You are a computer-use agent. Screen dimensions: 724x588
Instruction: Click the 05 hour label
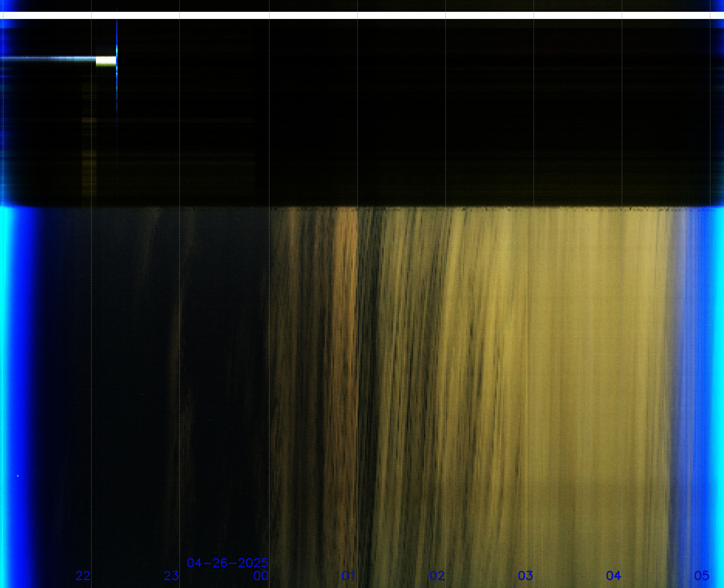[702, 575]
